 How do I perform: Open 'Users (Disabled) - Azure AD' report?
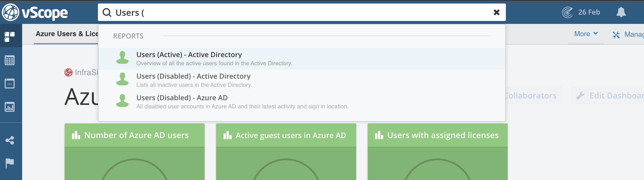coord(302,102)
